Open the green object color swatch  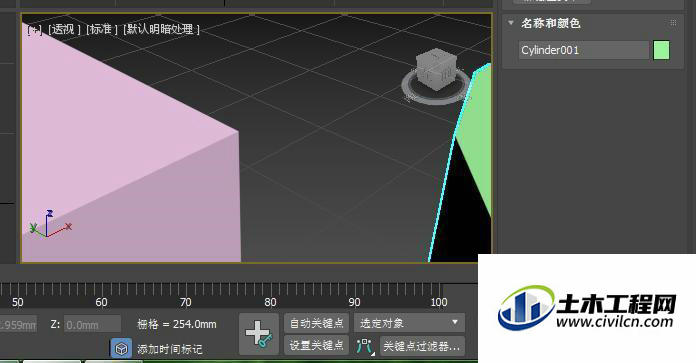point(661,50)
